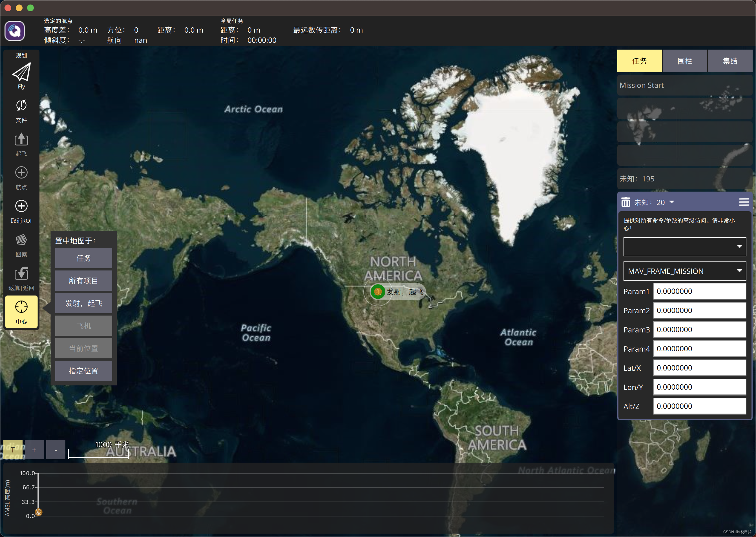The width and height of the screenshot is (756, 537).
Task: Switch to Fly view with paper plane icon
Action: [x=21, y=76]
